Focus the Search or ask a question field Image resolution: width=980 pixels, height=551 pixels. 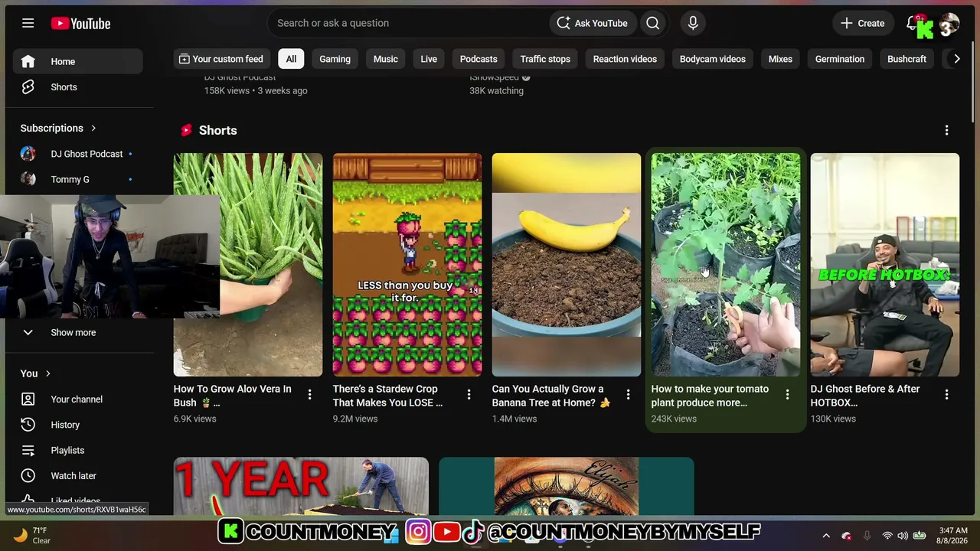408,23
